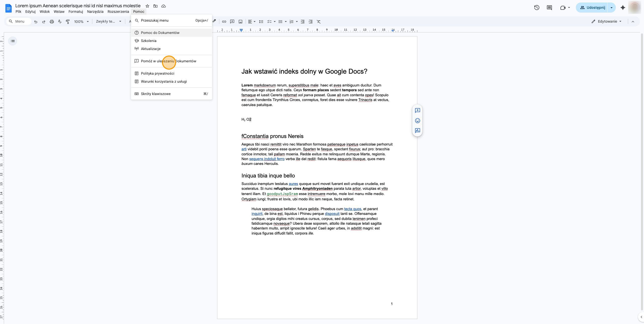
Task: Increase indent using the toolbar icon
Action: [x=311, y=22]
